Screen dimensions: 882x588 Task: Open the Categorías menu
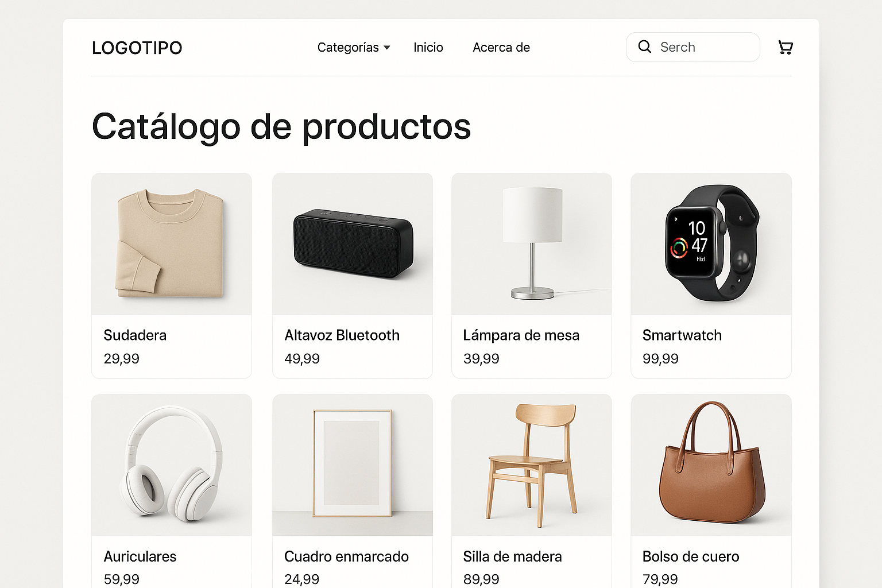coord(354,47)
